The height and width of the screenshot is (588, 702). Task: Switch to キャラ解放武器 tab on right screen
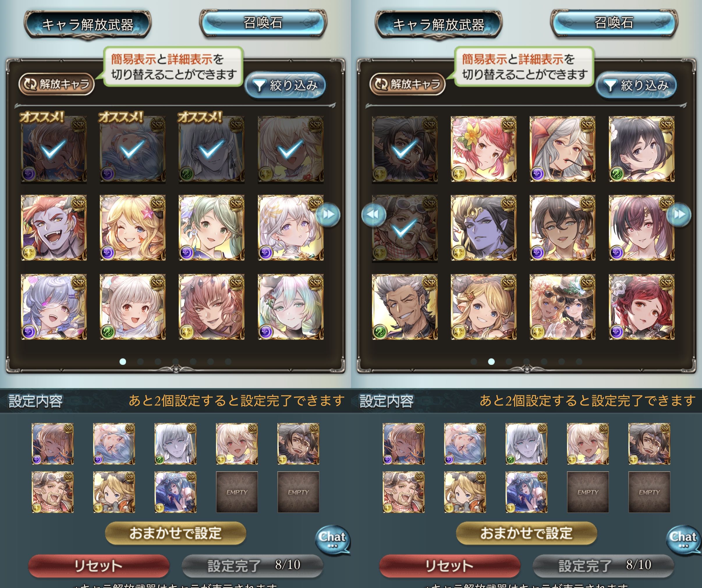click(x=439, y=25)
